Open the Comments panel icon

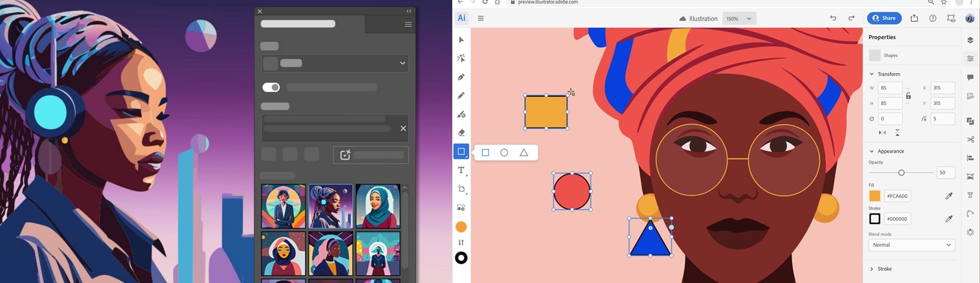click(970, 77)
